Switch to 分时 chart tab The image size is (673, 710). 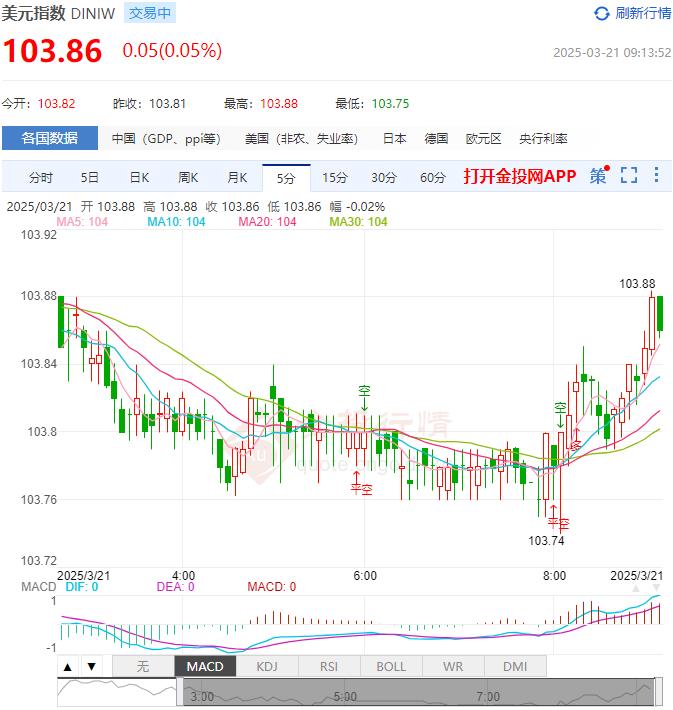[41, 178]
